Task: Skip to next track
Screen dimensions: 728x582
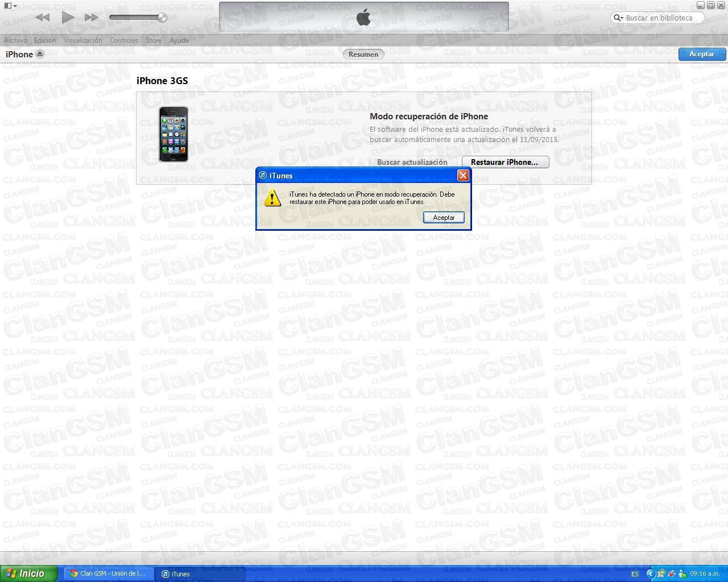Action: click(92, 18)
